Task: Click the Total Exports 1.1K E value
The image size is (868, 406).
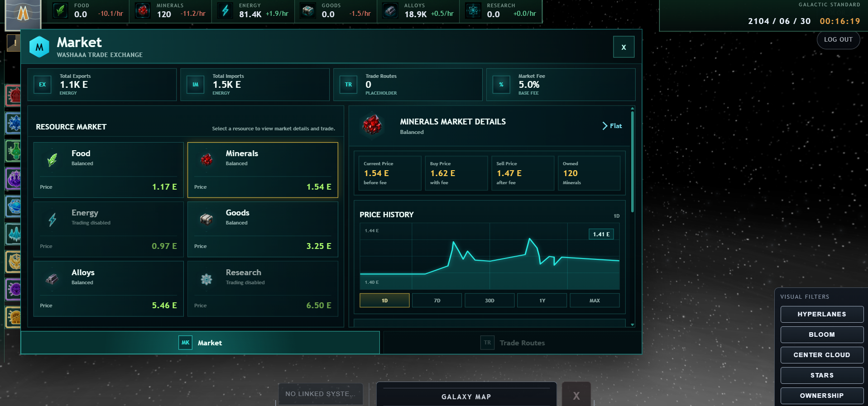Action: pyautogui.click(x=74, y=85)
